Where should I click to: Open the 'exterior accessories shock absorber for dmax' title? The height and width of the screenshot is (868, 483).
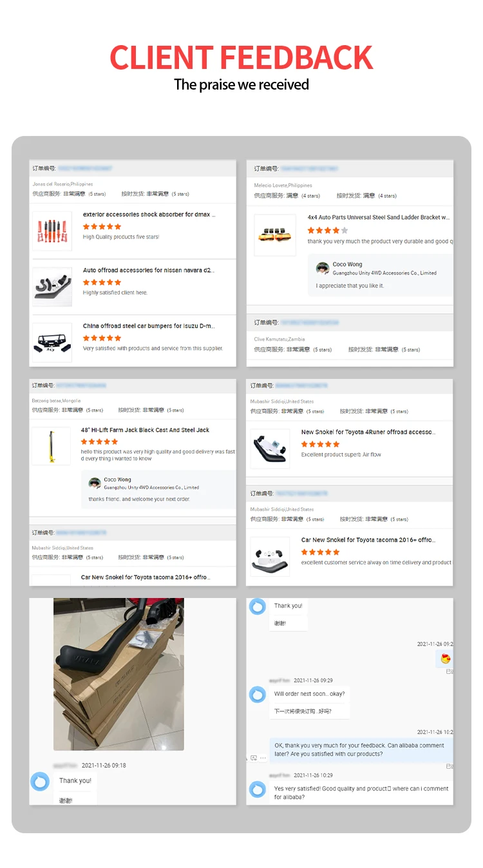click(x=149, y=215)
